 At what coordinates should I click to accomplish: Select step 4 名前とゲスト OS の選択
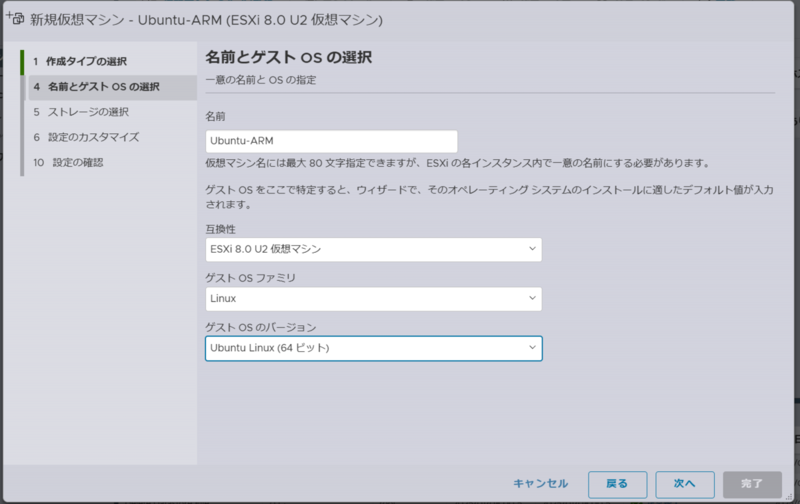[112, 87]
